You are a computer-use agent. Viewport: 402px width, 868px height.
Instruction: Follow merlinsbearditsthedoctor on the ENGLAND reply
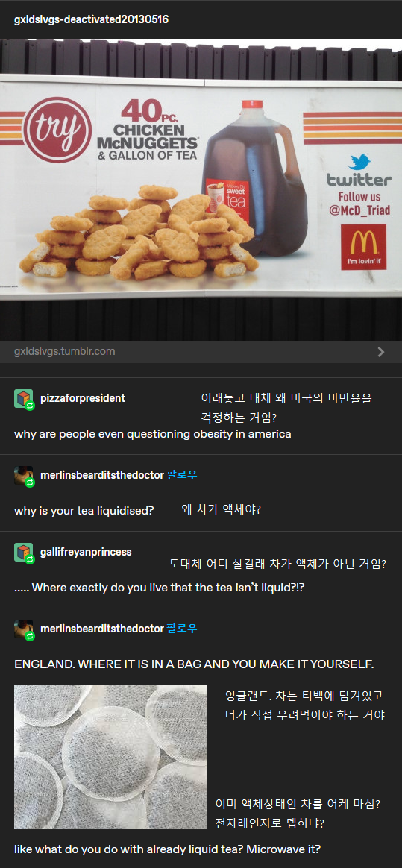[x=182, y=629]
